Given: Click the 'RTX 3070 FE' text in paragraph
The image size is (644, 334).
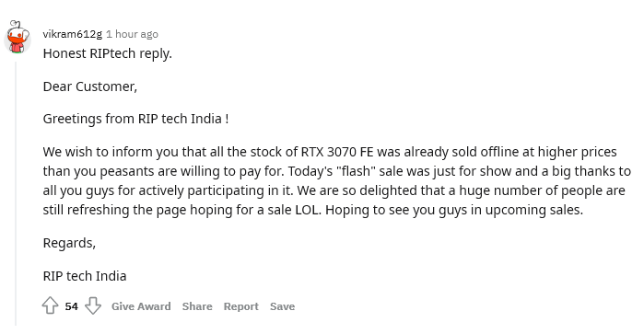Looking at the screenshot, I should pos(337,152).
